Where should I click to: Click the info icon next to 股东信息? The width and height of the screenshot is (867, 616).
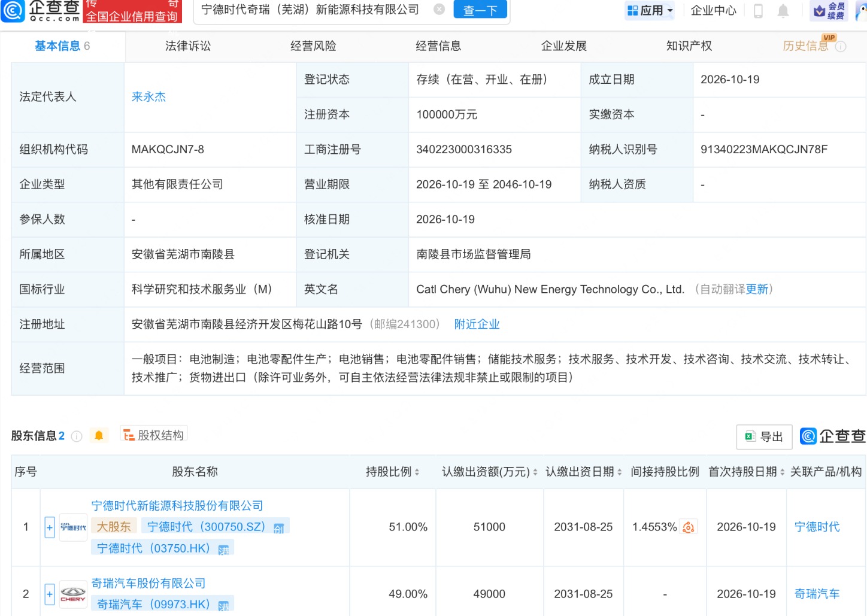tap(77, 436)
